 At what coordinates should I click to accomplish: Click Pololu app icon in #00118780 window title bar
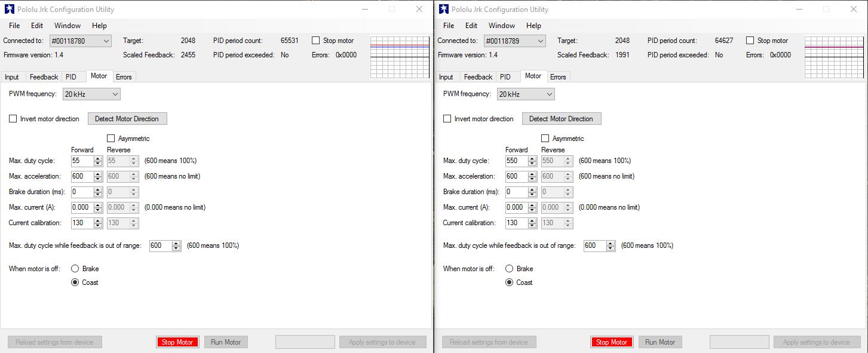coord(9,10)
